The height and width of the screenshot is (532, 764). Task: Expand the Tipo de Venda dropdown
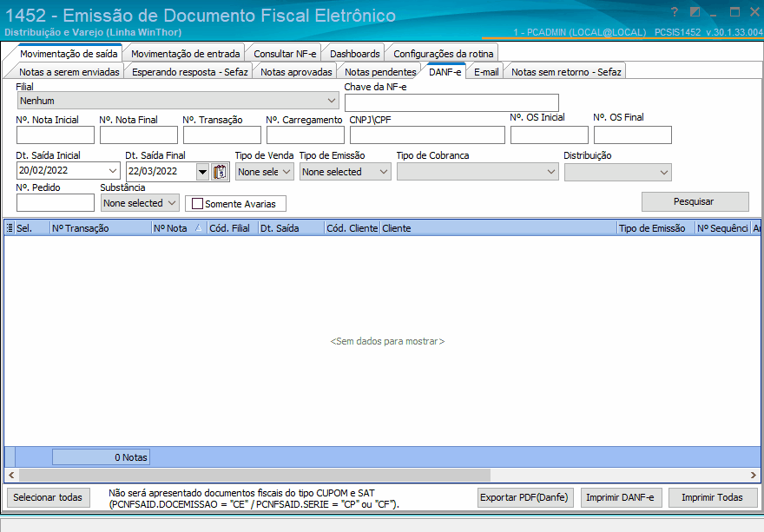286,172
